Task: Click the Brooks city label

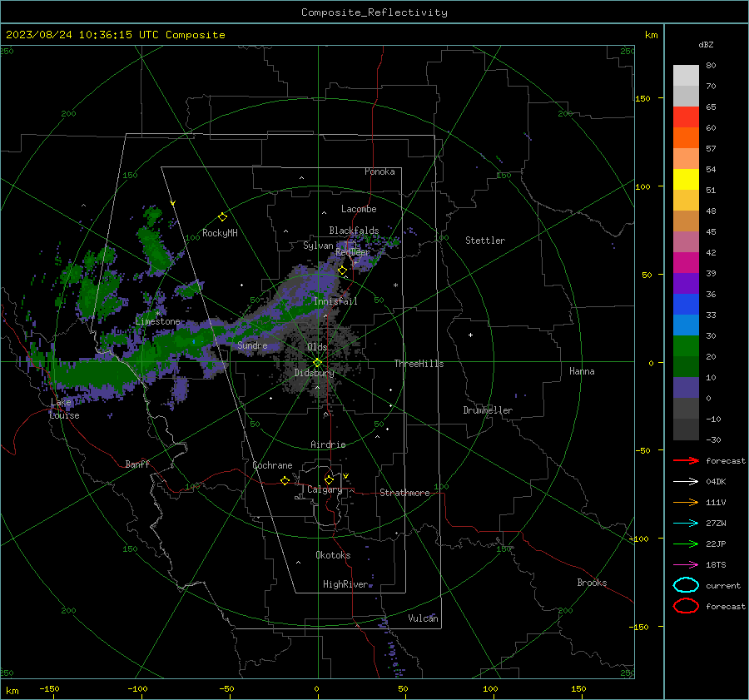Action: [x=592, y=583]
